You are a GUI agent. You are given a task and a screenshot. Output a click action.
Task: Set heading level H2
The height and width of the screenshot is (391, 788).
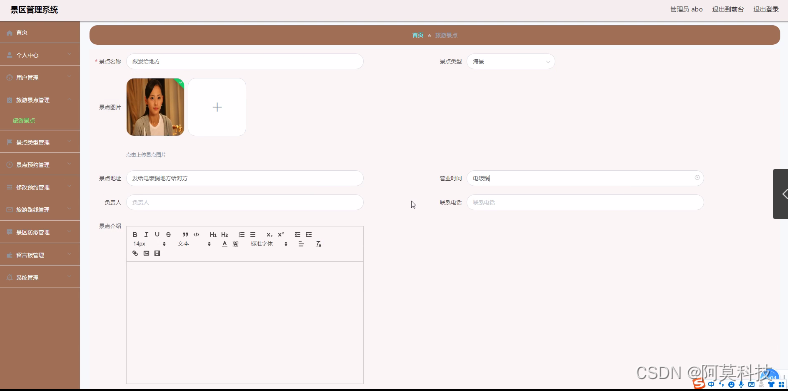(225, 235)
